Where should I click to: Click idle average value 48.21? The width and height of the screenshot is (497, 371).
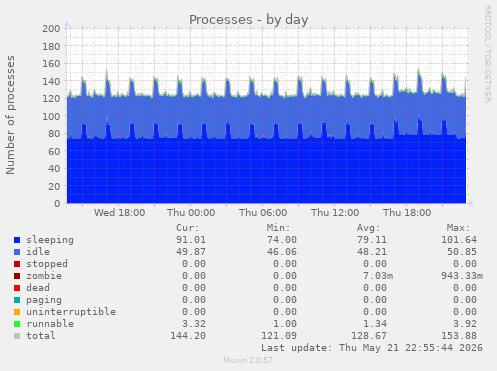[x=372, y=252]
